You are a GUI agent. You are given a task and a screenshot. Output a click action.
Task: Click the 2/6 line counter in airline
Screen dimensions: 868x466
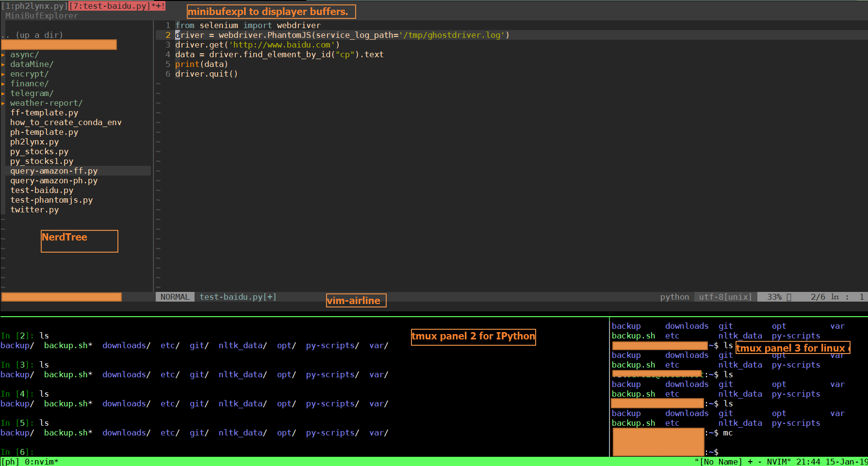click(818, 297)
